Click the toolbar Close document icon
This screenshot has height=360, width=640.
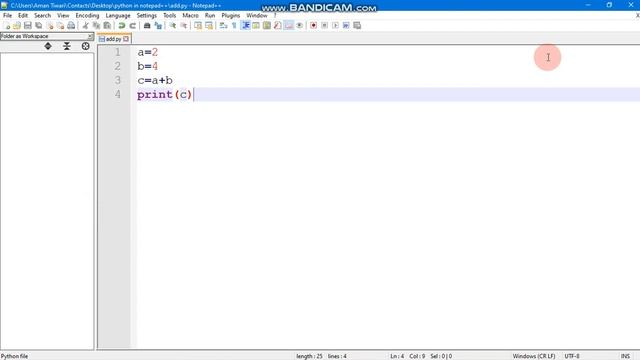[x=49, y=25]
